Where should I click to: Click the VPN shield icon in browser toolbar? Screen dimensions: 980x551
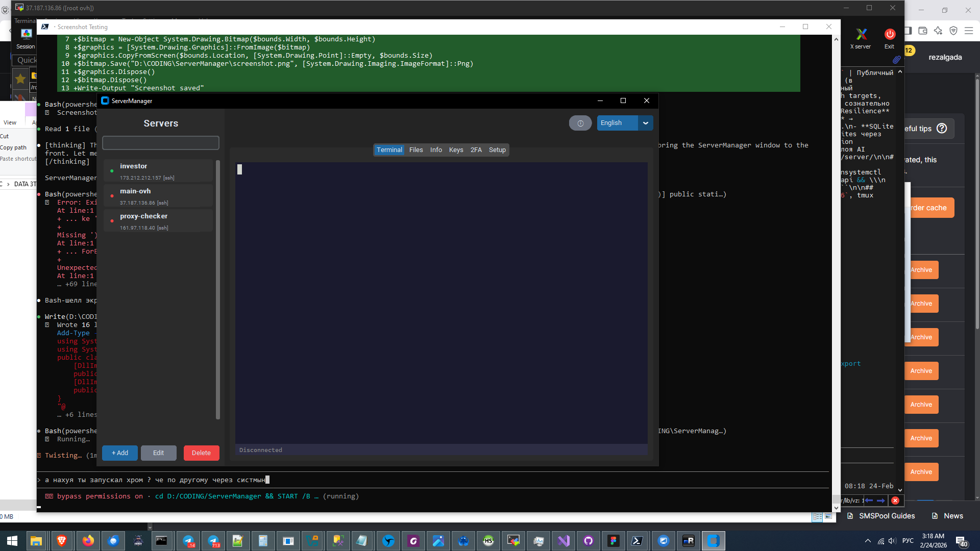[x=953, y=31]
